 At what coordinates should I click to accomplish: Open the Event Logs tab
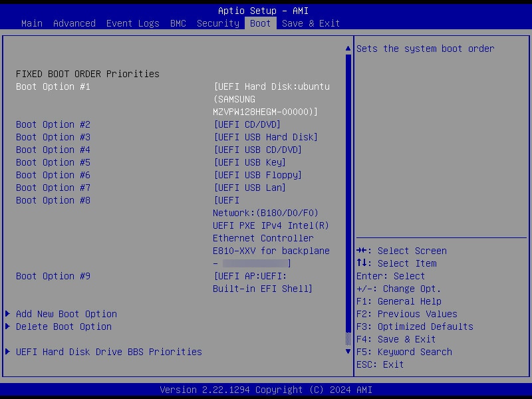point(133,23)
